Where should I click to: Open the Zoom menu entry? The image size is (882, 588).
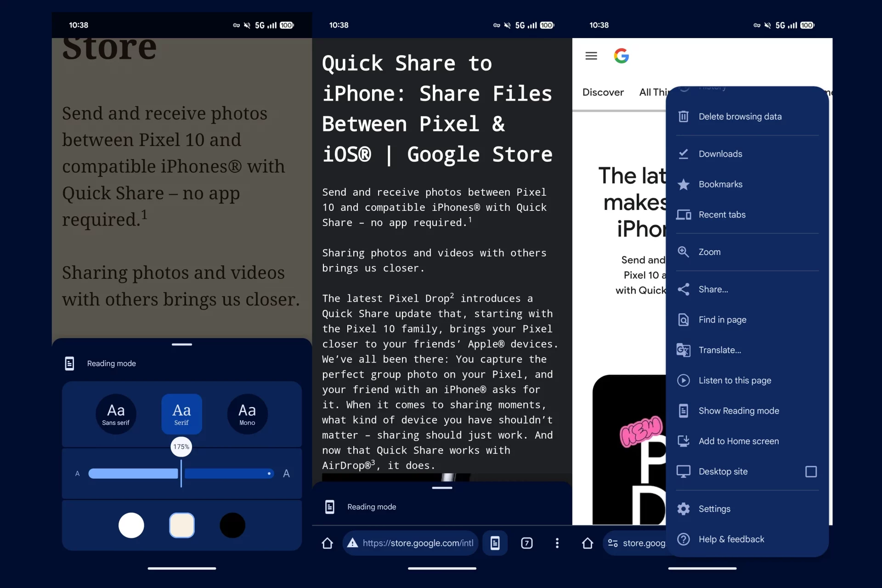(x=710, y=252)
